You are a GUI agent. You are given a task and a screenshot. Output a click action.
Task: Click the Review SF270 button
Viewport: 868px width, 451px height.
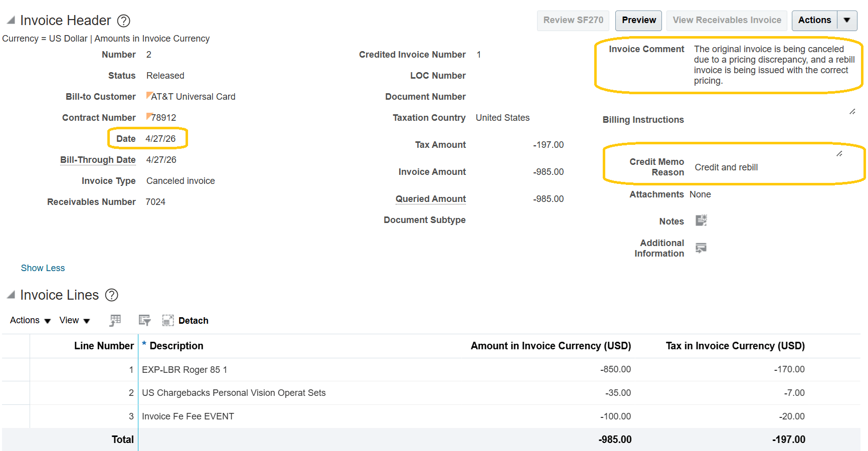pos(573,21)
